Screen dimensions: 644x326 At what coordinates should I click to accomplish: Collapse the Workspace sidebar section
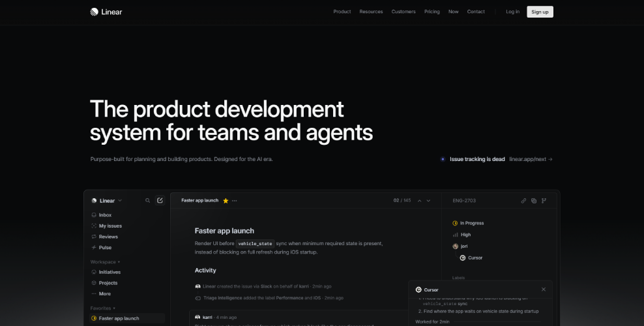coord(105,261)
